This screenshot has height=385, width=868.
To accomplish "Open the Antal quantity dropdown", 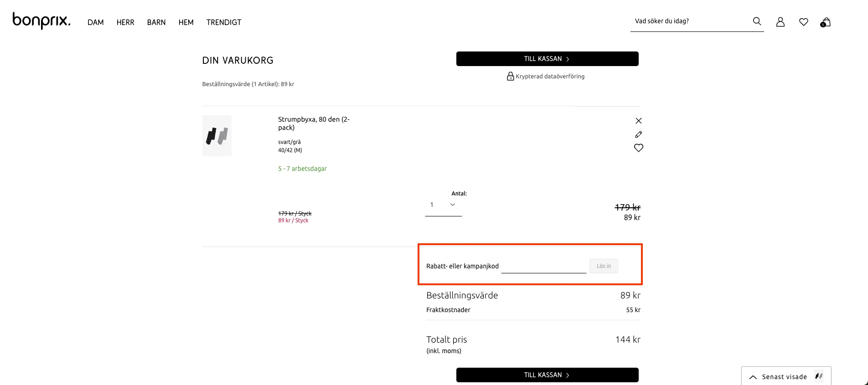I will tap(443, 205).
